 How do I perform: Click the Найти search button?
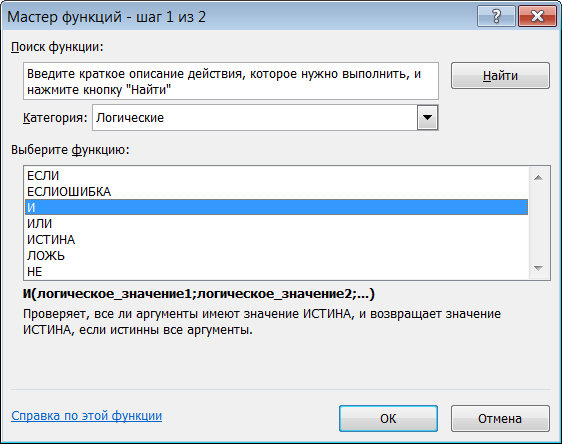click(500, 76)
